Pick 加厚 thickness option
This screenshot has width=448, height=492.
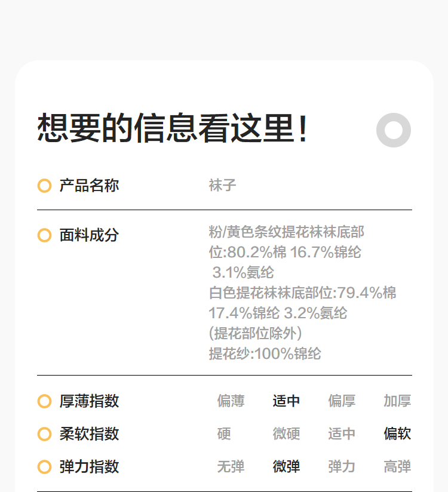[x=397, y=401]
